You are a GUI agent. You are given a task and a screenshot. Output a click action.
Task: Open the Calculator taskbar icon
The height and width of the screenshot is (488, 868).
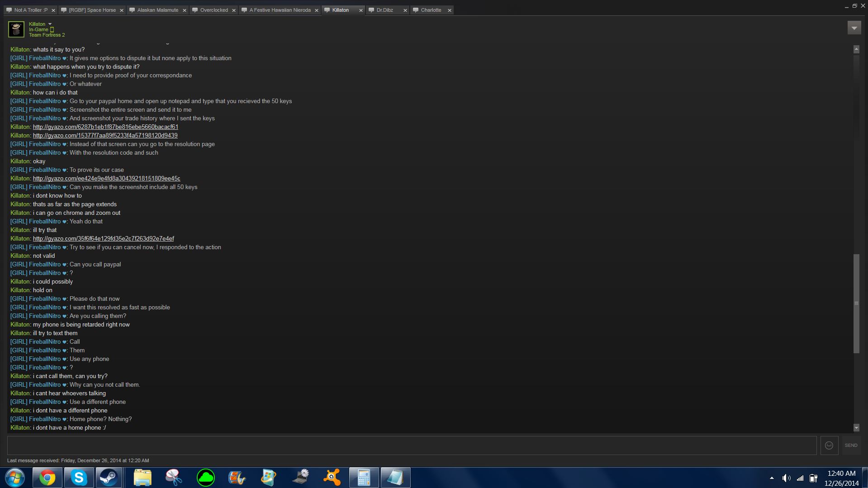364,478
